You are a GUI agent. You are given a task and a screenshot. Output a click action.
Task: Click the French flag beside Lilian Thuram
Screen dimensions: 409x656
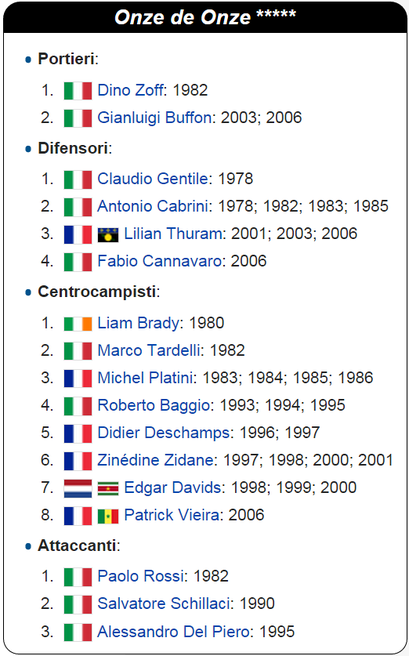click(x=78, y=234)
